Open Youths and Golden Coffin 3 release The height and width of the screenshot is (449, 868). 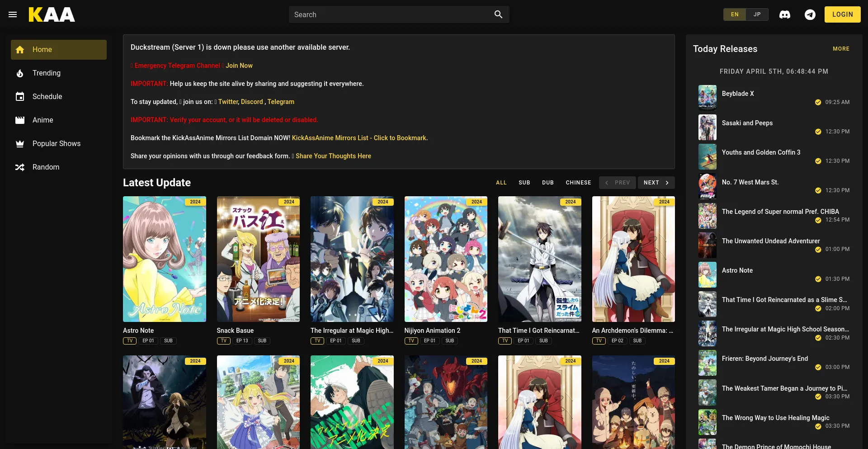[x=761, y=152]
